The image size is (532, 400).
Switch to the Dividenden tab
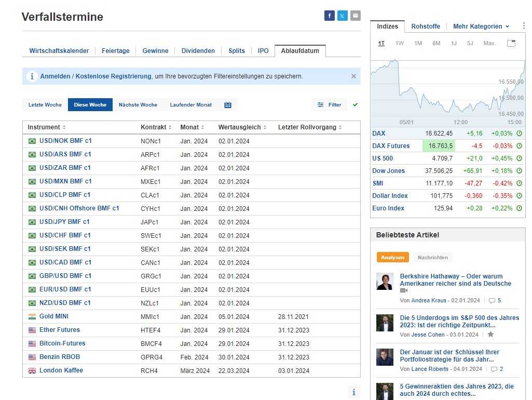[x=198, y=51]
